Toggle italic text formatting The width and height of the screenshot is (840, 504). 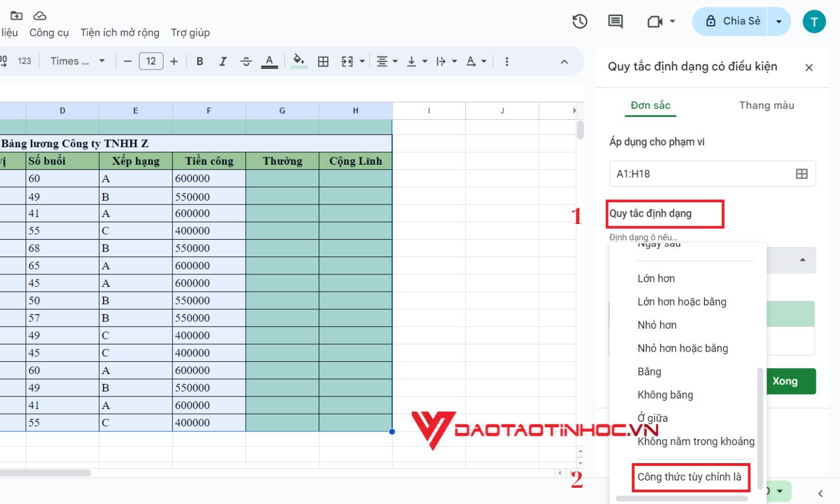click(x=223, y=62)
